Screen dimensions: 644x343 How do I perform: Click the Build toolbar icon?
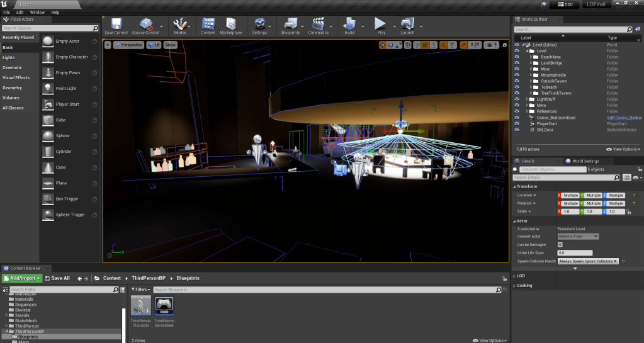(349, 25)
